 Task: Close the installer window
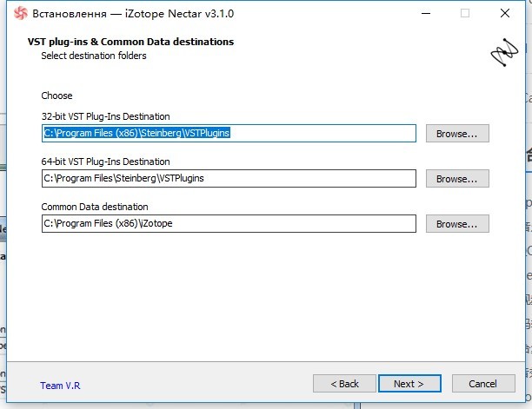[x=505, y=14]
